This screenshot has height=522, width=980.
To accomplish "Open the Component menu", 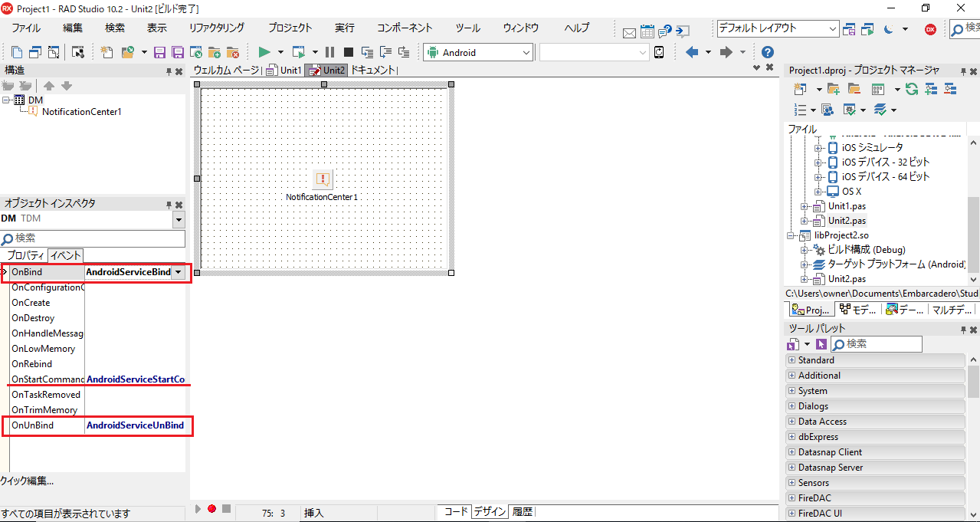I will pos(405,28).
